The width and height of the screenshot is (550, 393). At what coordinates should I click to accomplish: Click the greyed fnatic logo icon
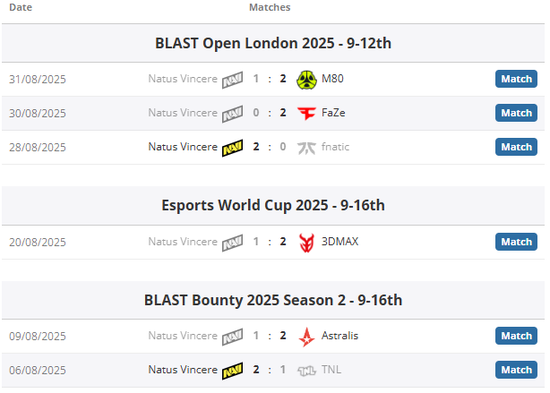tap(307, 147)
